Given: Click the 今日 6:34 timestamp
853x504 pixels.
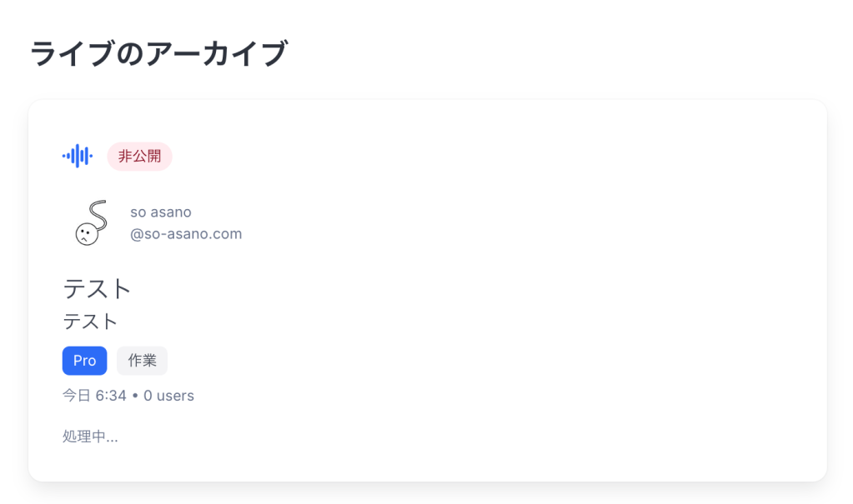Looking at the screenshot, I should coord(94,396).
